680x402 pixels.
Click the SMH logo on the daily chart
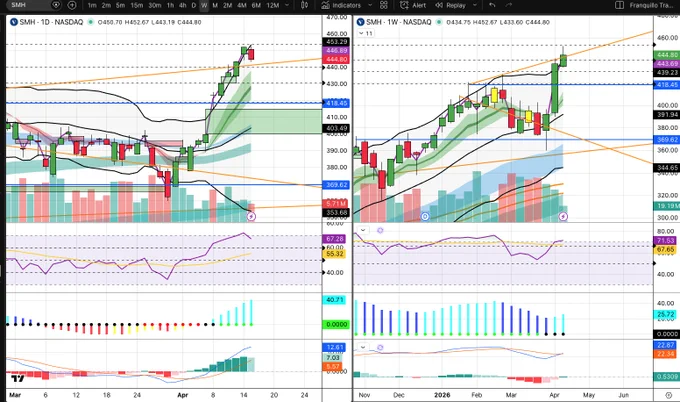pos(13,22)
